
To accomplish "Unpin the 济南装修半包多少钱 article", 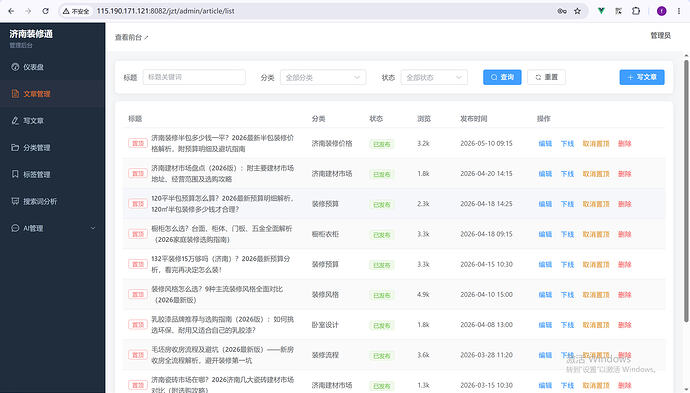I will pyautogui.click(x=596, y=143).
